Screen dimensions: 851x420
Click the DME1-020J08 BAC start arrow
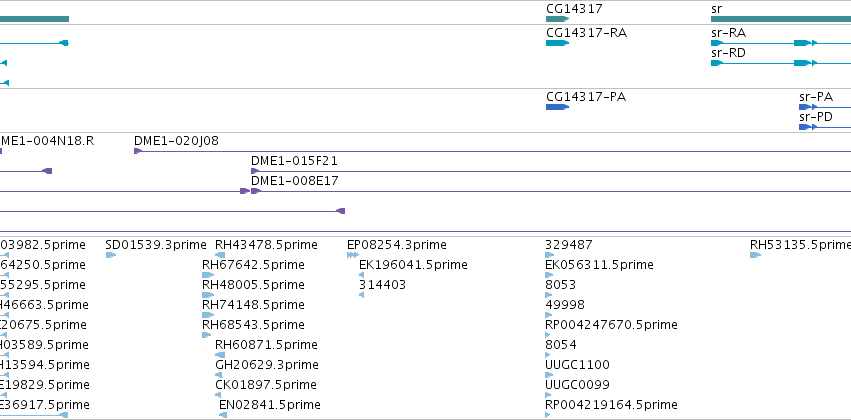point(138,151)
